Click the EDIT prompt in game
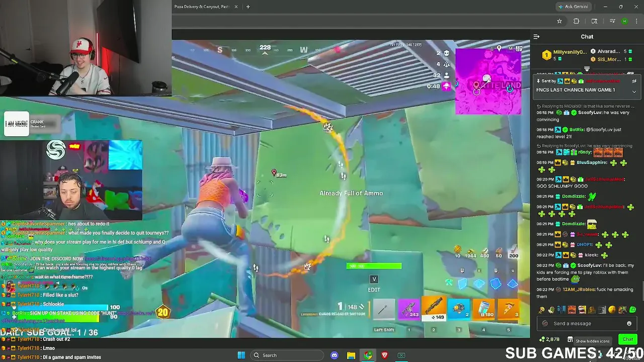 tap(374, 290)
